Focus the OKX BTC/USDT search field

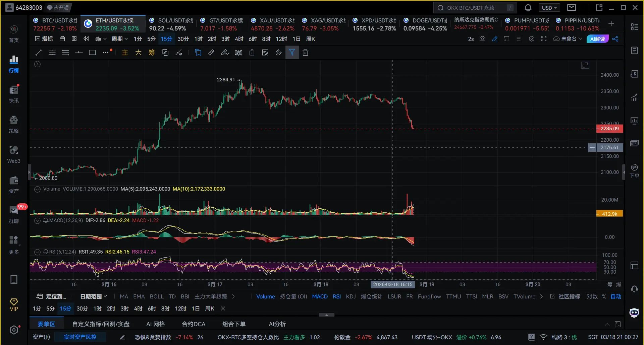tap(475, 8)
